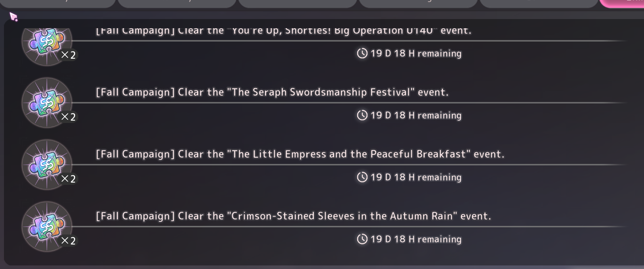Open "The Little Empress and the Peaceful Breakfast" mission

click(x=300, y=154)
